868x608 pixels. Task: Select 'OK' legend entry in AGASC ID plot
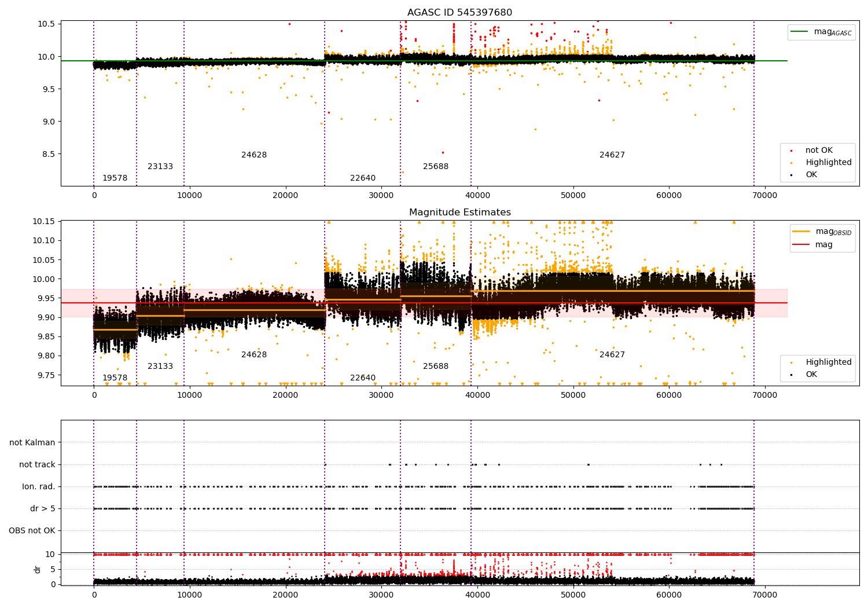(811, 174)
